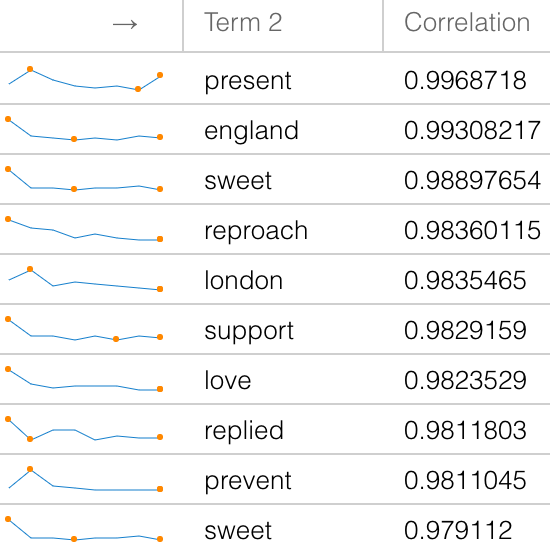Sort by the Correlation column header
The height and width of the screenshot is (550, 550).
click(467, 22)
